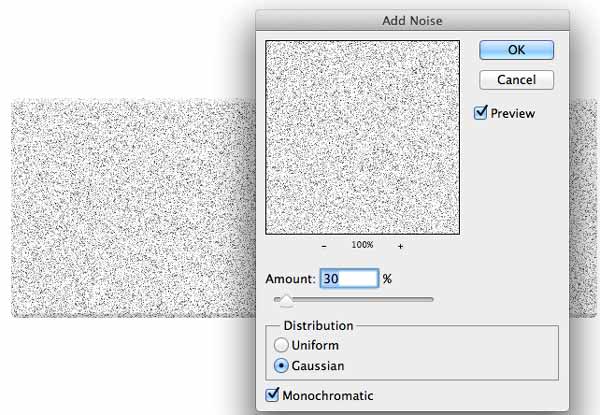Select Uniform distribution radio button

[281, 345]
